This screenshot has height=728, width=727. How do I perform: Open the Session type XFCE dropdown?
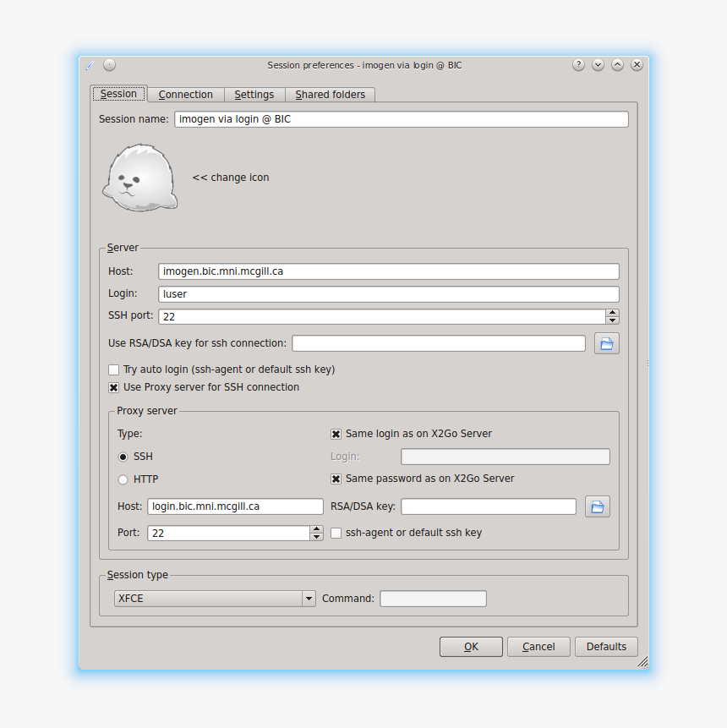[x=308, y=598]
